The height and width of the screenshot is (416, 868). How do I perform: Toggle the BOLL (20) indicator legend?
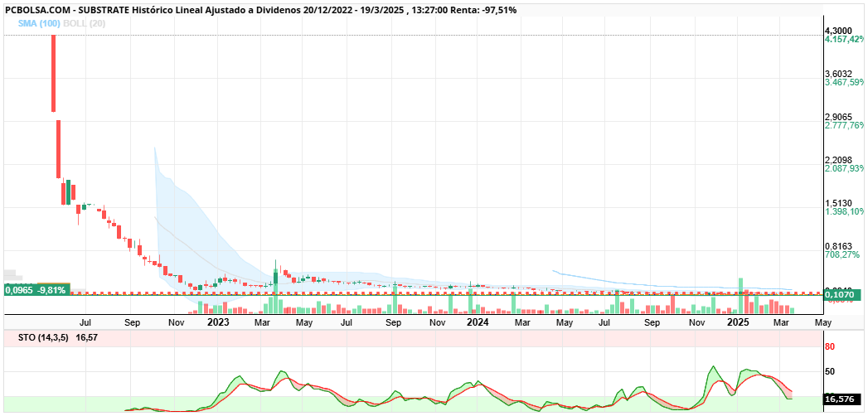coord(84,23)
